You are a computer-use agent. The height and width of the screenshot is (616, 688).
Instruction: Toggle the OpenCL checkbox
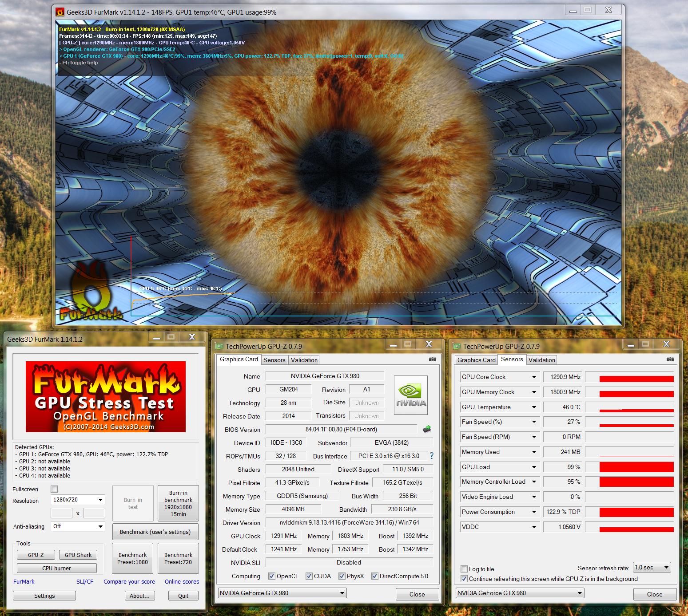272,576
